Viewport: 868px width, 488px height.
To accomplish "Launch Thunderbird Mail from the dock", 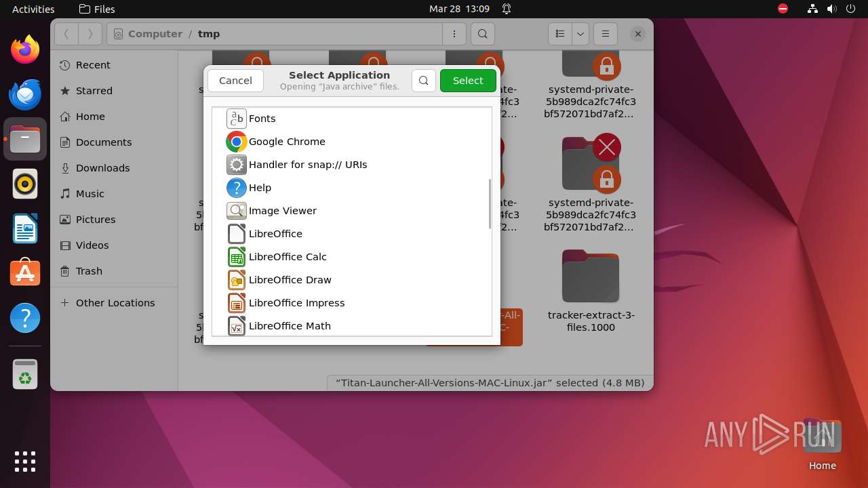I will (x=25, y=94).
